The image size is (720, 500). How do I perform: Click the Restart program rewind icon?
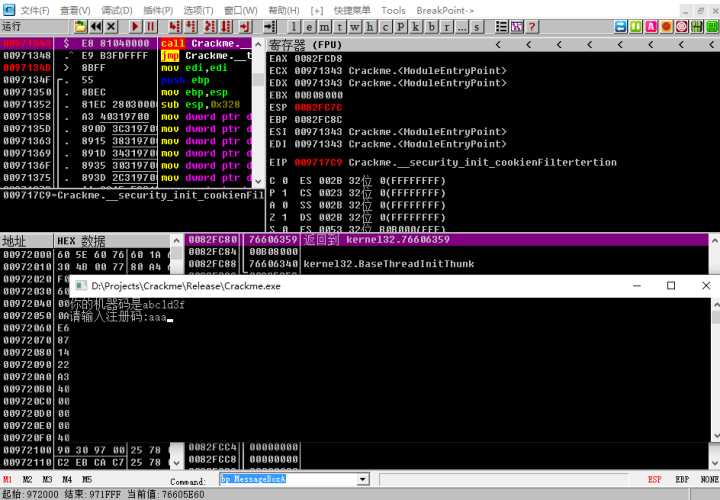[96, 27]
